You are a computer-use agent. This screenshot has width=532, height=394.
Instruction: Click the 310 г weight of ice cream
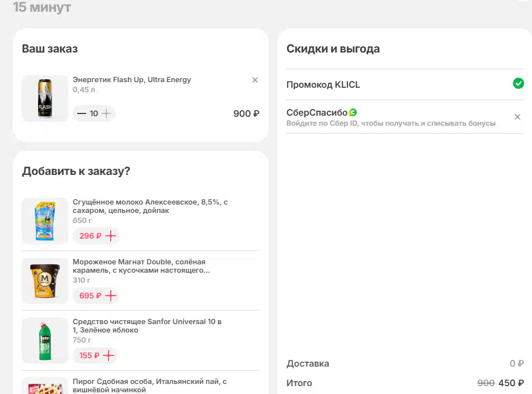pos(82,280)
